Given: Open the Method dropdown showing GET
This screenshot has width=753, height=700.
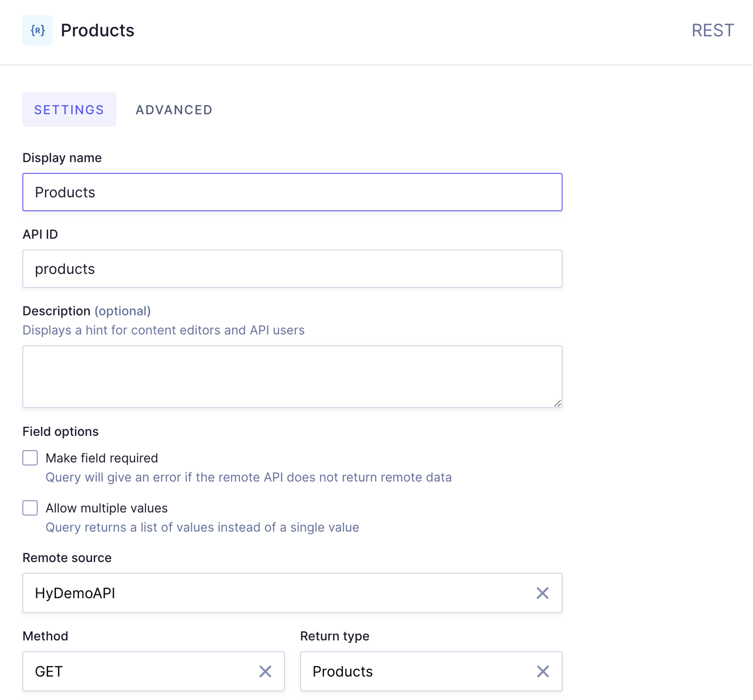Looking at the screenshot, I should click(x=153, y=672).
